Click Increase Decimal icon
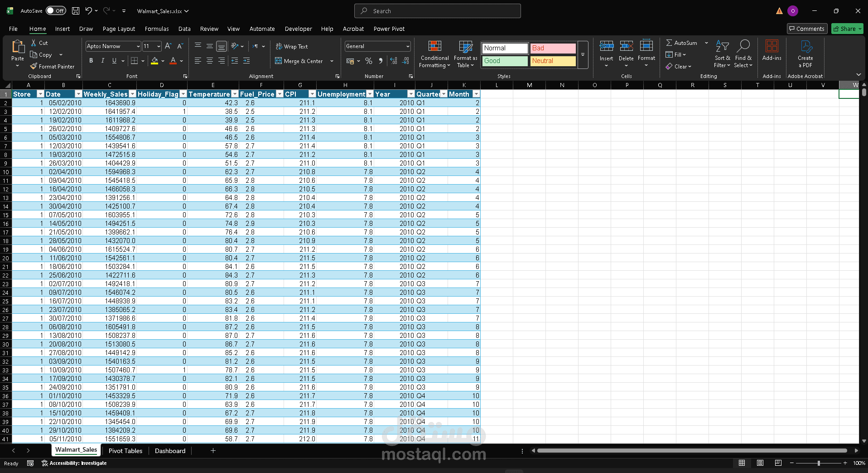 pyautogui.click(x=394, y=61)
